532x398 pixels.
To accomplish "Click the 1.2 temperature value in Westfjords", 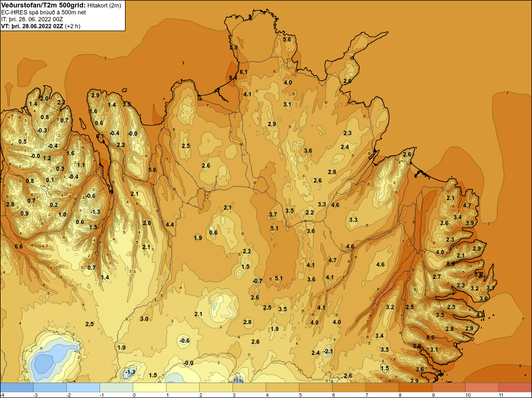I will (x=47, y=158).
